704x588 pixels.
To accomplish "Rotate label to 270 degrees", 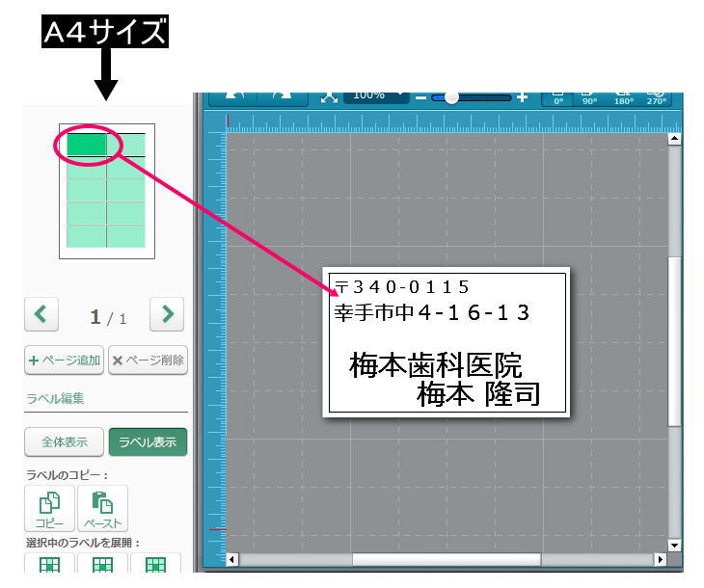I will tap(656, 97).
